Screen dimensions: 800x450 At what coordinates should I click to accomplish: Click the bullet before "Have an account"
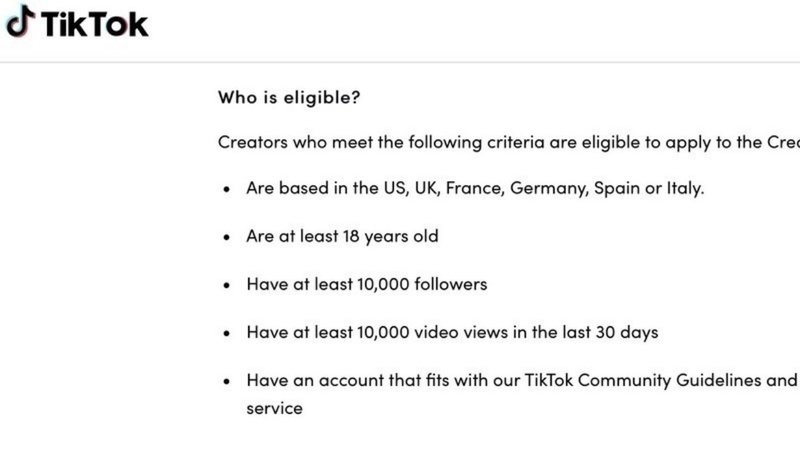226,381
